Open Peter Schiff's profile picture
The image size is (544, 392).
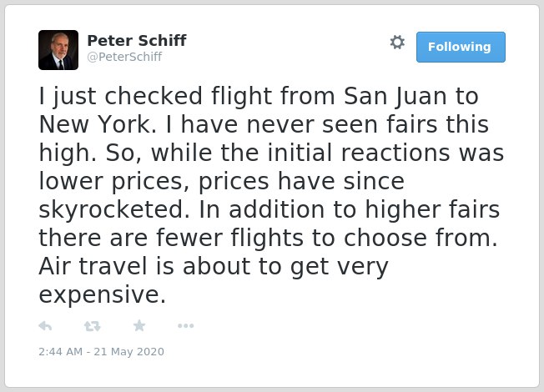pyautogui.click(x=58, y=50)
